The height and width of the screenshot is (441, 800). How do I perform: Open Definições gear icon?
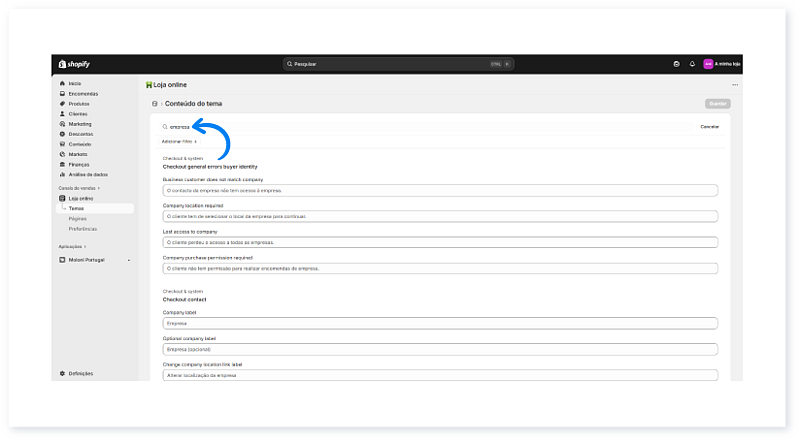coord(62,373)
